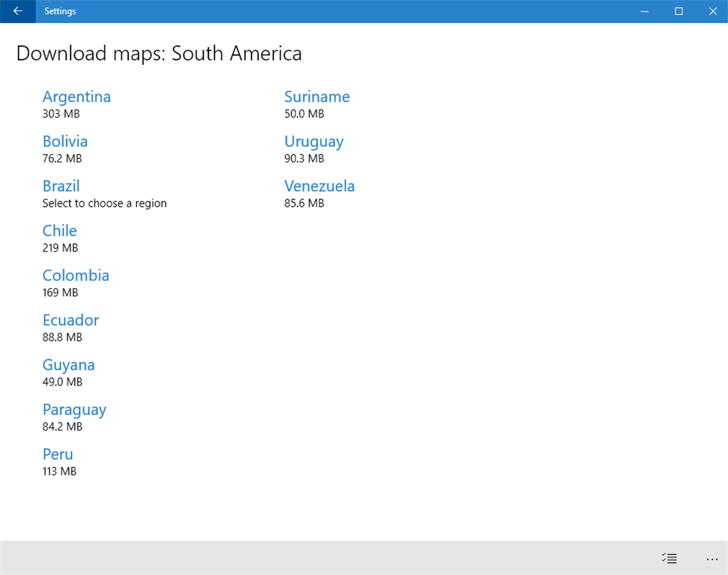Click the bottom command bar area
This screenshot has width=728, height=575.
coord(364,559)
